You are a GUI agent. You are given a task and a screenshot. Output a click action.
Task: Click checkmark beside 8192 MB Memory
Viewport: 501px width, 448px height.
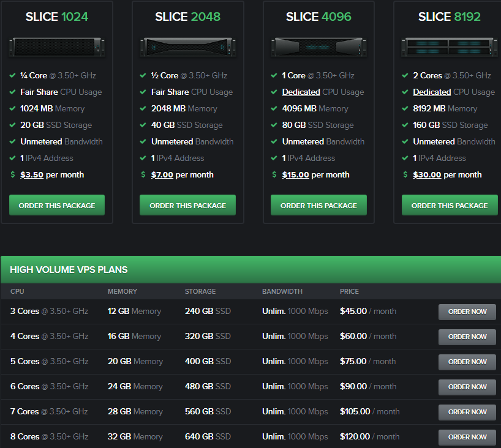coord(405,108)
